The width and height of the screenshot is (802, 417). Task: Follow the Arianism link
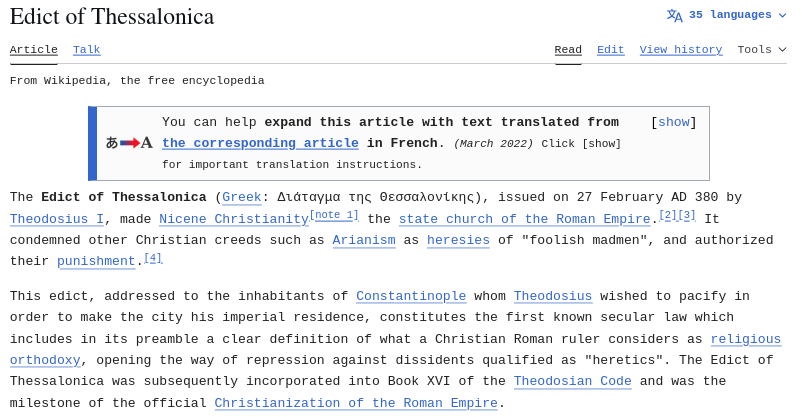coord(364,240)
